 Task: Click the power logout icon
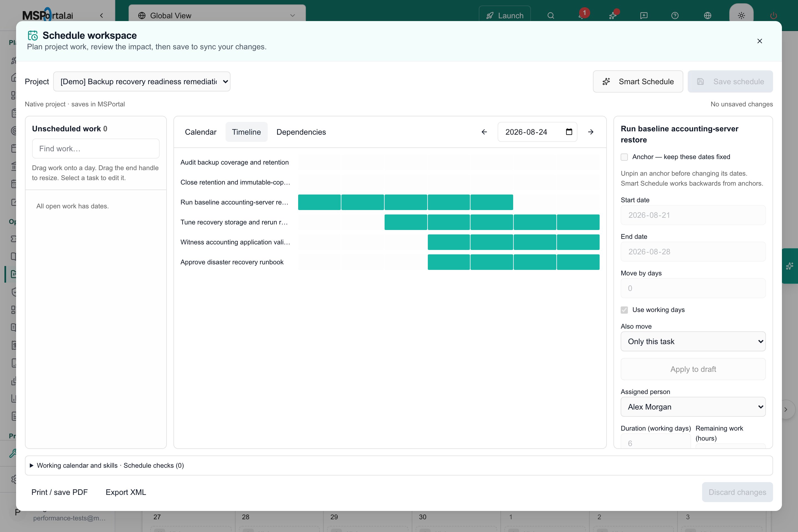coord(774,16)
